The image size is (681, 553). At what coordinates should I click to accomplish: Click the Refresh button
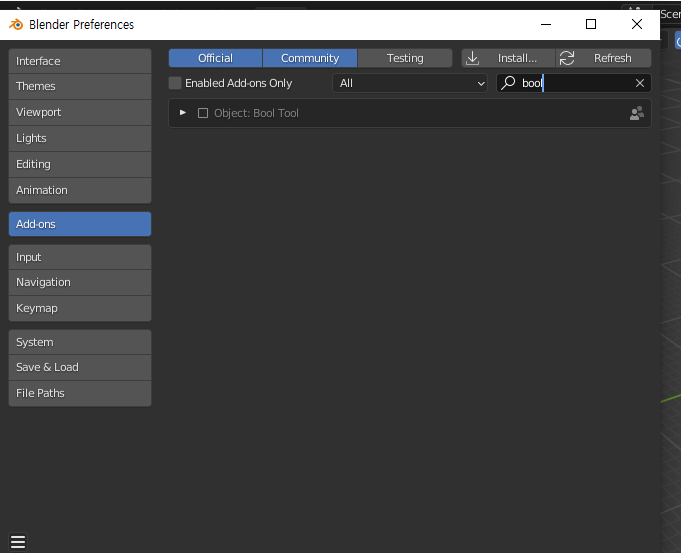604,58
